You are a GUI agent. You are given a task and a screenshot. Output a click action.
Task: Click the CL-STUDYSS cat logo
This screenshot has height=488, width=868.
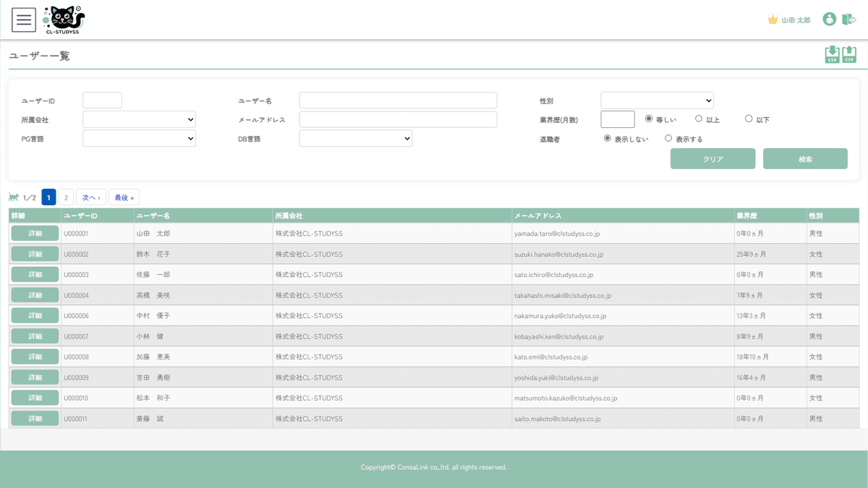(x=64, y=20)
